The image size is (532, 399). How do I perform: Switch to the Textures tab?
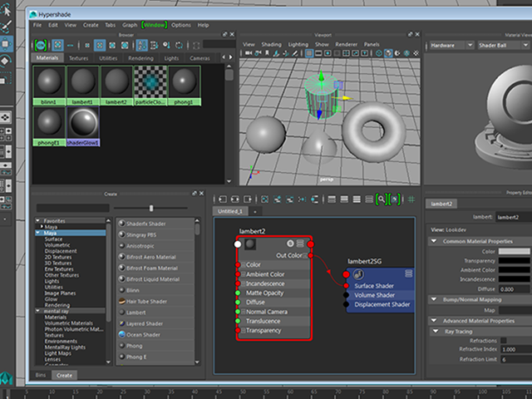coord(78,58)
